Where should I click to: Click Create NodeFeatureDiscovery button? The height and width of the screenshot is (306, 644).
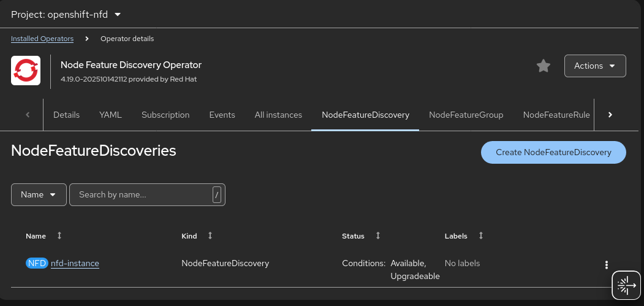pyautogui.click(x=553, y=153)
